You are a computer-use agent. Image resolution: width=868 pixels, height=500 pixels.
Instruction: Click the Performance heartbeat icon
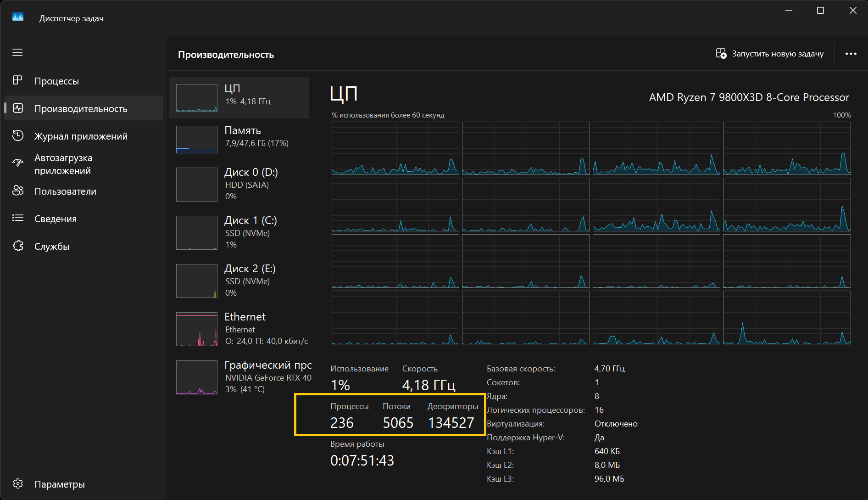18,108
